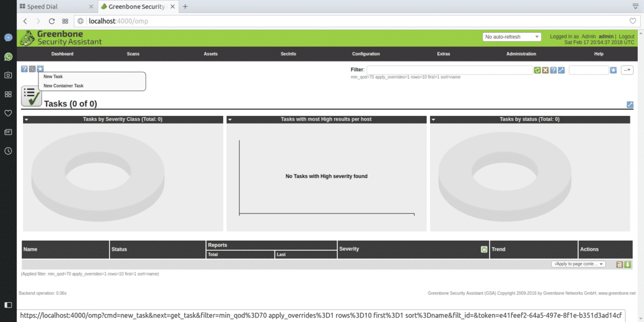This screenshot has height=322, width=644.
Task: Click the new task star icon
Action: (40, 69)
